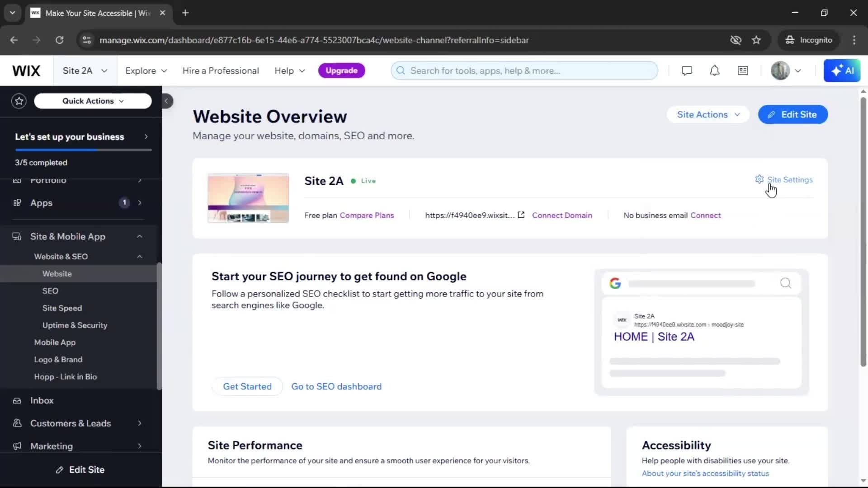Click the search tools input field

coord(524,70)
